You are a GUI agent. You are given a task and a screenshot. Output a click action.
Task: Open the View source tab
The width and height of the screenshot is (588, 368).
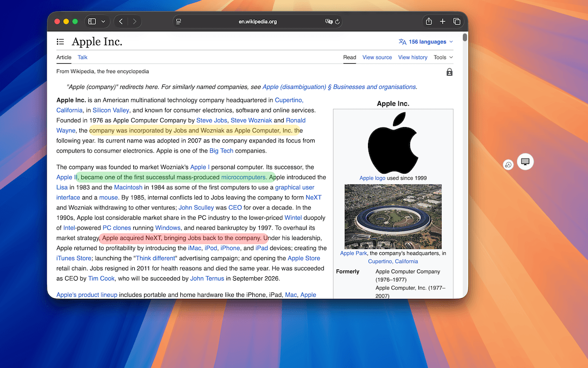tap(377, 57)
